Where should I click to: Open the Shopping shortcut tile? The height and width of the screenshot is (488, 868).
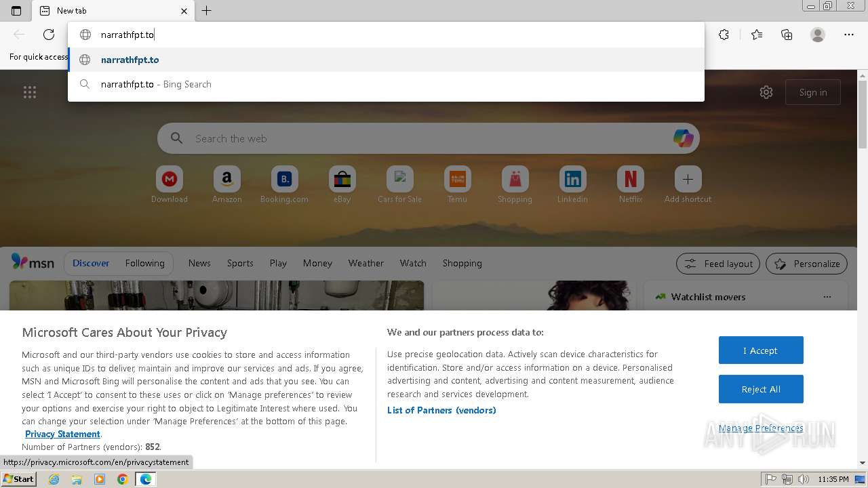[515, 185]
